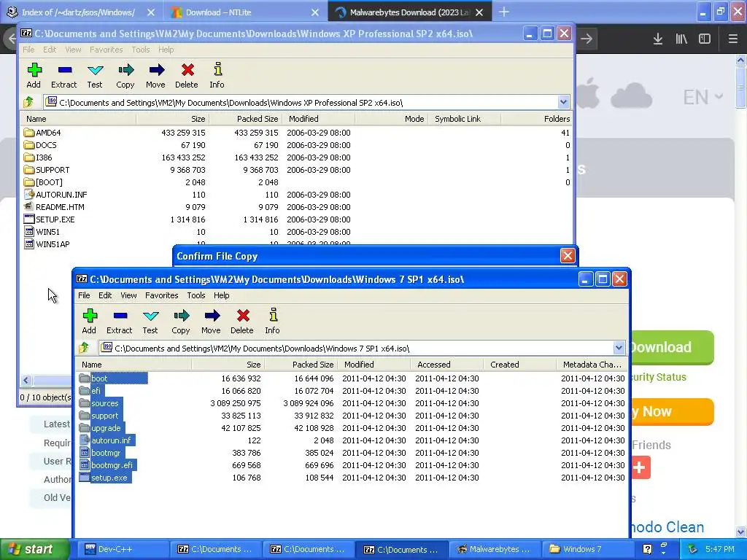747x560 pixels.
Task: Click Test icon in Windows 7 ISO window
Action: tap(150, 316)
